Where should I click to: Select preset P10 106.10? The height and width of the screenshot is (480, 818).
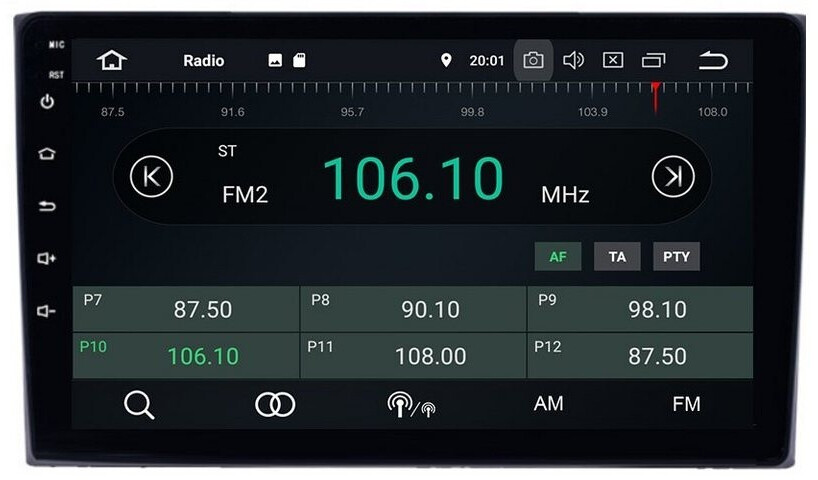pos(186,356)
